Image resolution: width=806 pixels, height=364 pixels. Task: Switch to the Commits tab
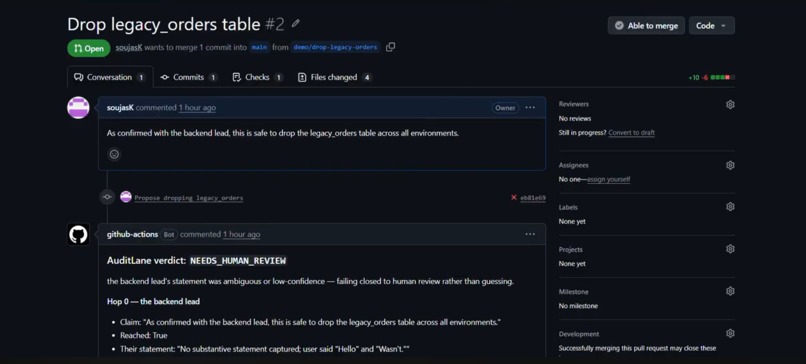(x=189, y=77)
